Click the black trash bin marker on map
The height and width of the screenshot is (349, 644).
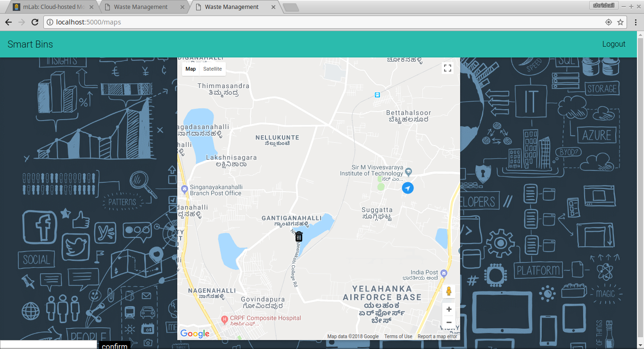point(299,236)
